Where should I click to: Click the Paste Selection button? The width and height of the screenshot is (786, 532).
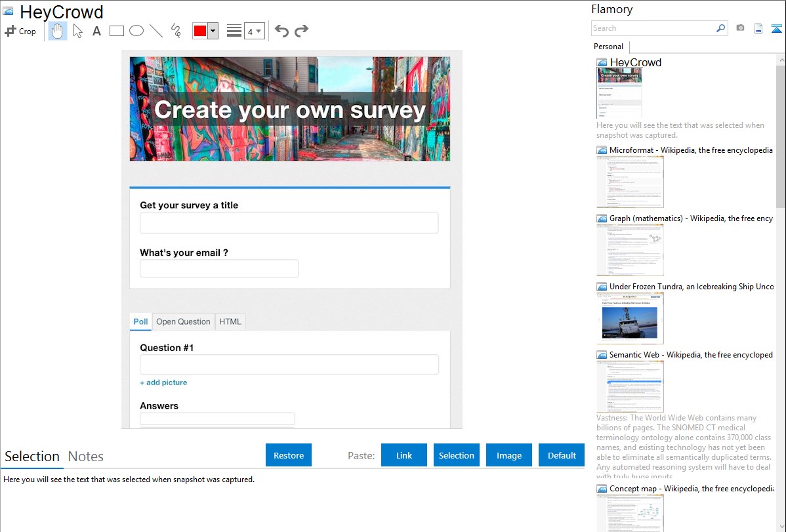[457, 455]
